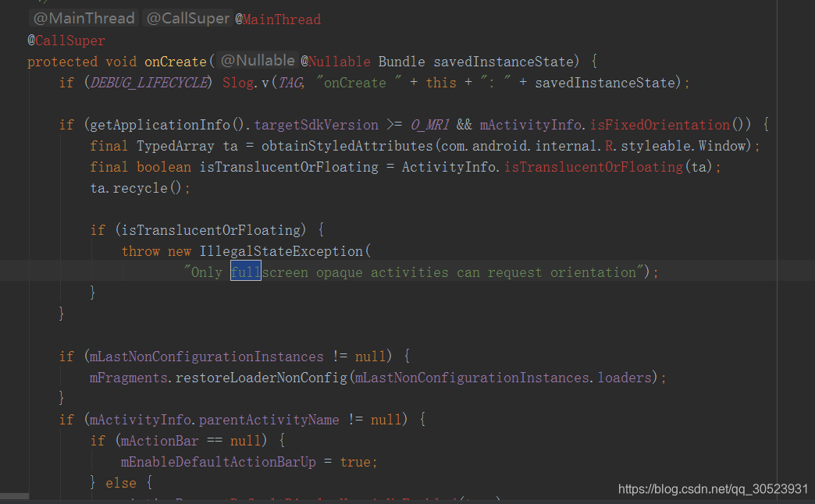Viewport: 815px width, 504px height.
Task: Click mActionBar in the null check
Action: pos(159,441)
